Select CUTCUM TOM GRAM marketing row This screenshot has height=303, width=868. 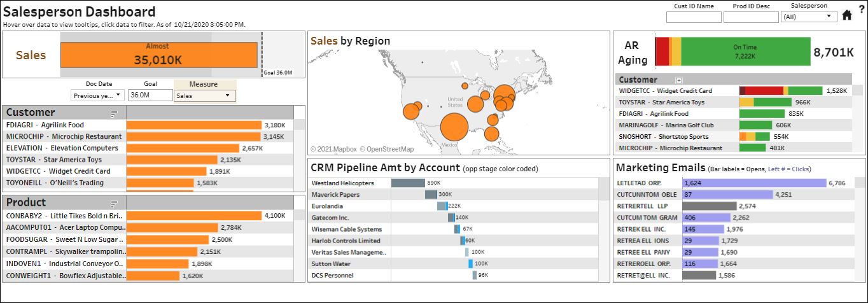pos(734,217)
